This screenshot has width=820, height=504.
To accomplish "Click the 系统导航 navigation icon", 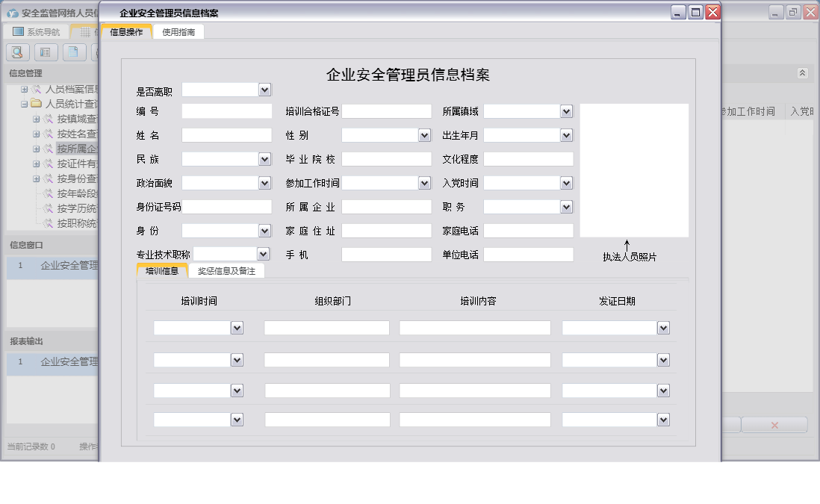I will pos(16,31).
